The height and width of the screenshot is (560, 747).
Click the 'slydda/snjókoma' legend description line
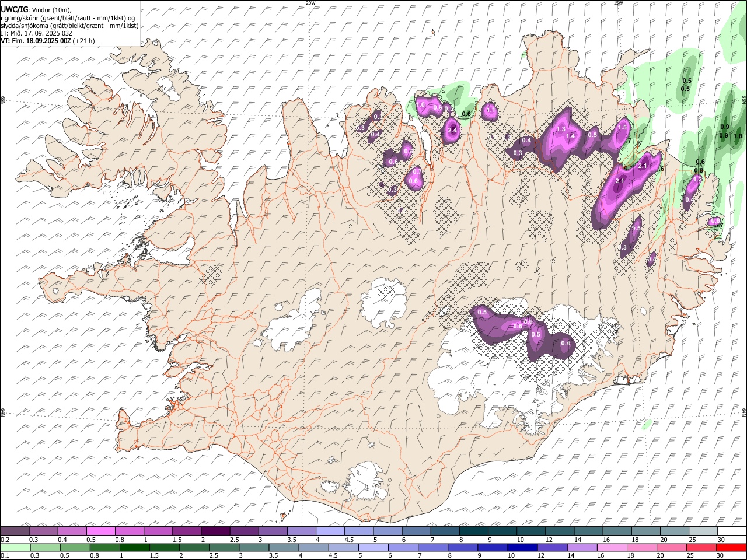pos(69,26)
